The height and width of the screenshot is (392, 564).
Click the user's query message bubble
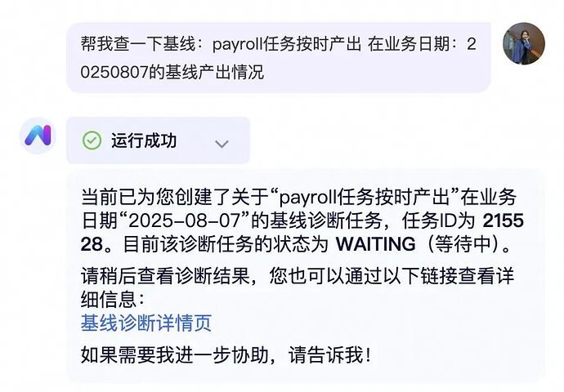(279, 57)
